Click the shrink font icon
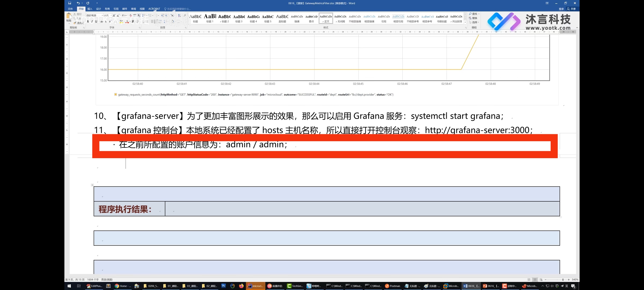Image resolution: width=644 pixels, height=290 pixels. tap(118, 16)
